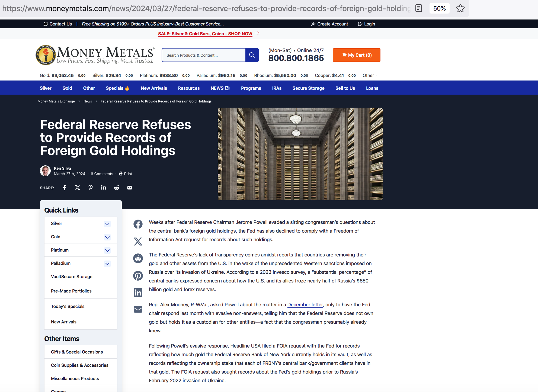Share on Reddit from header share row
Screen dimensions: 538x392
[x=117, y=188]
